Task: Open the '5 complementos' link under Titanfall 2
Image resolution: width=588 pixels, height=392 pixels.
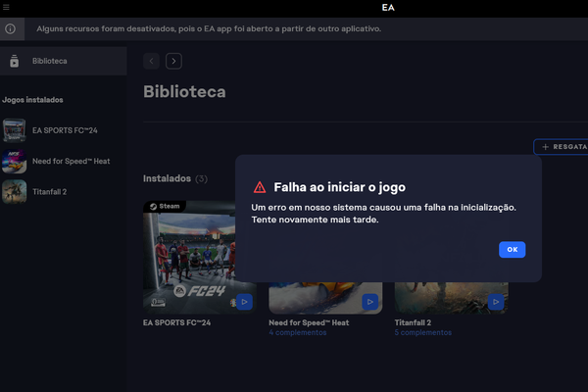Action: pyautogui.click(x=423, y=332)
